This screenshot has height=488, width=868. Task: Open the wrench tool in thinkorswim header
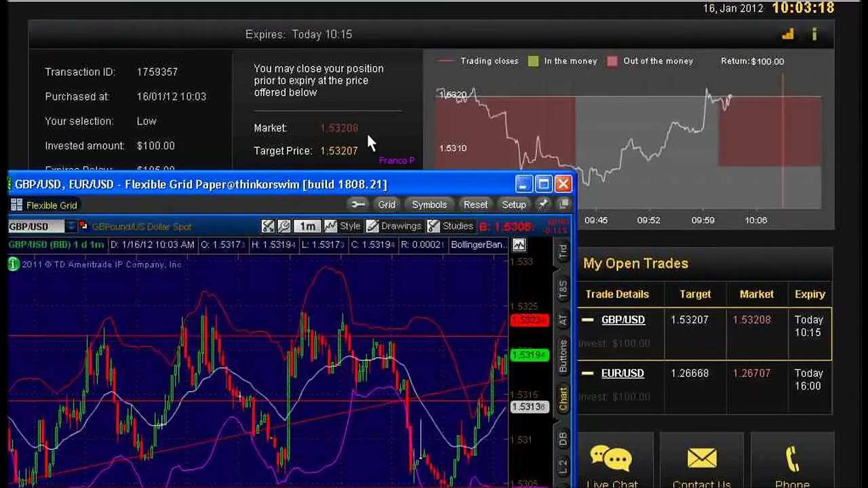pyautogui.click(x=358, y=204)
